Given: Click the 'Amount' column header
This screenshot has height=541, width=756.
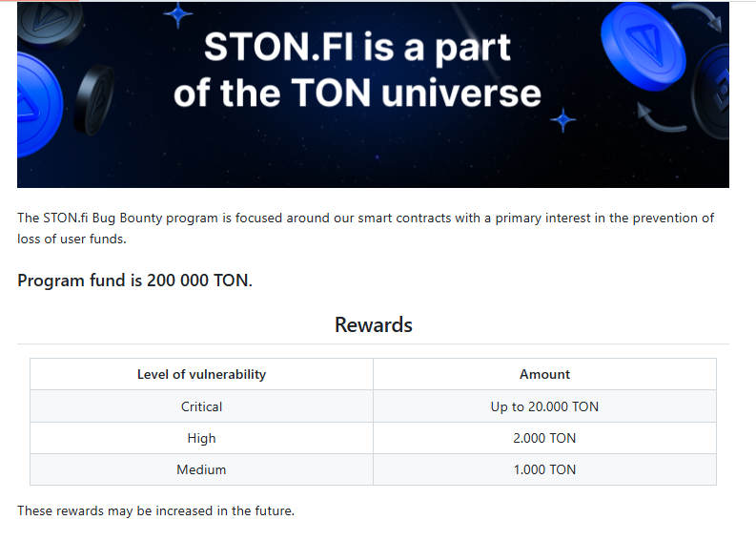Looking at the screenshot, I should (x=544, y=374).
